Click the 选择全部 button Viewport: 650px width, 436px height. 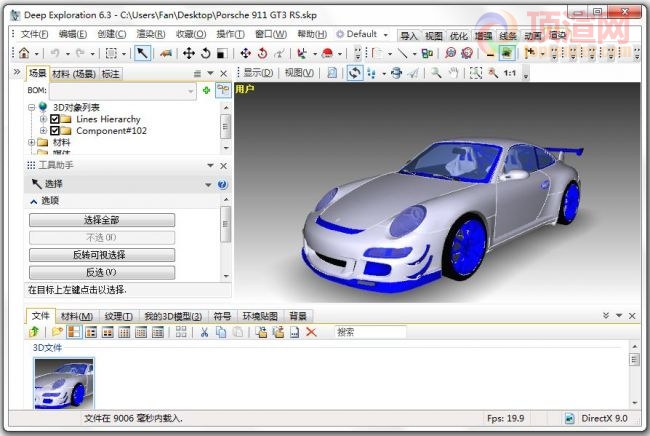tap(102, 220)
